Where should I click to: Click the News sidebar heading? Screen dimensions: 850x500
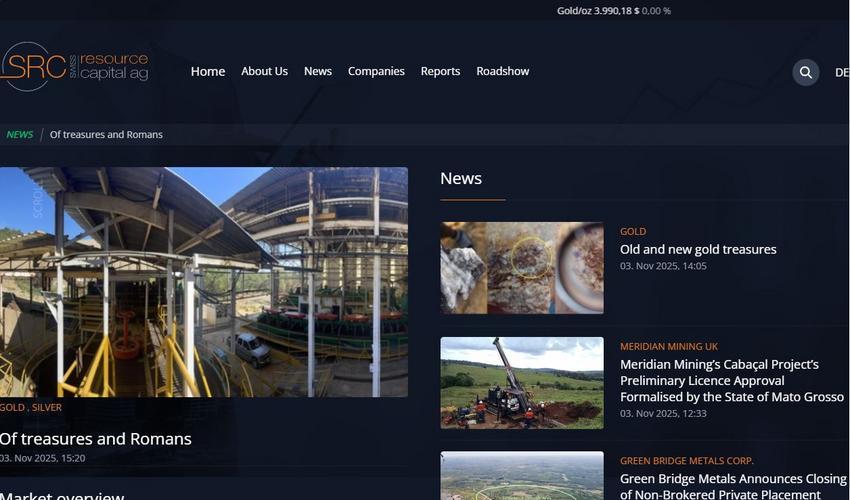pyautogui.click(x=461, y=178)
